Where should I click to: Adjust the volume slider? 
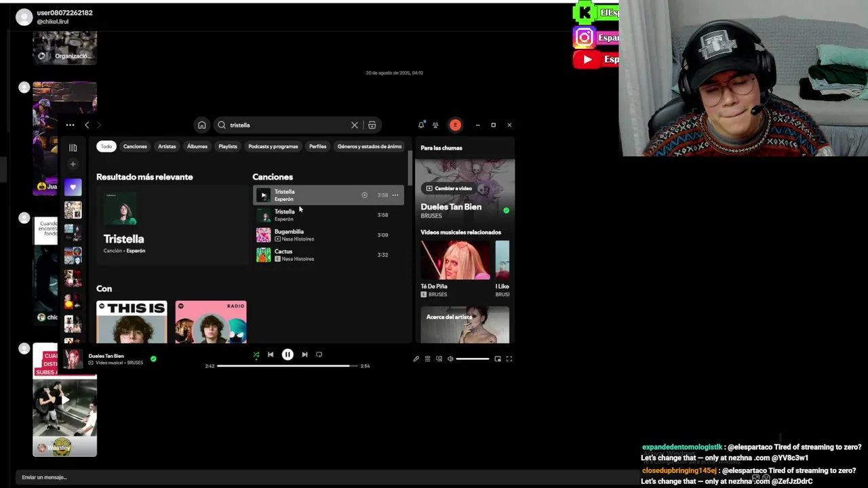[473, 359]
